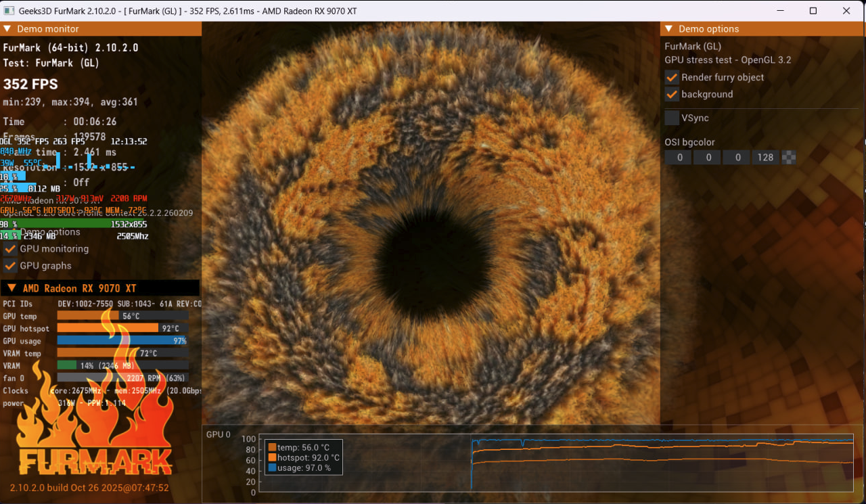The height and width of the screenshot is (504, 866).
Task: Click the GPU 0 graph label
Action: pos(219,434)
